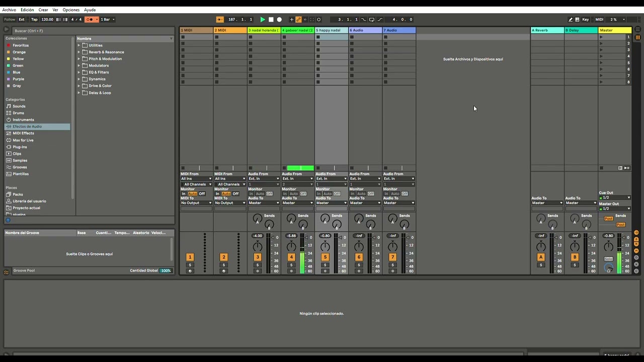
Task: Select the Instruments category in browser
Action: (23, 120)
